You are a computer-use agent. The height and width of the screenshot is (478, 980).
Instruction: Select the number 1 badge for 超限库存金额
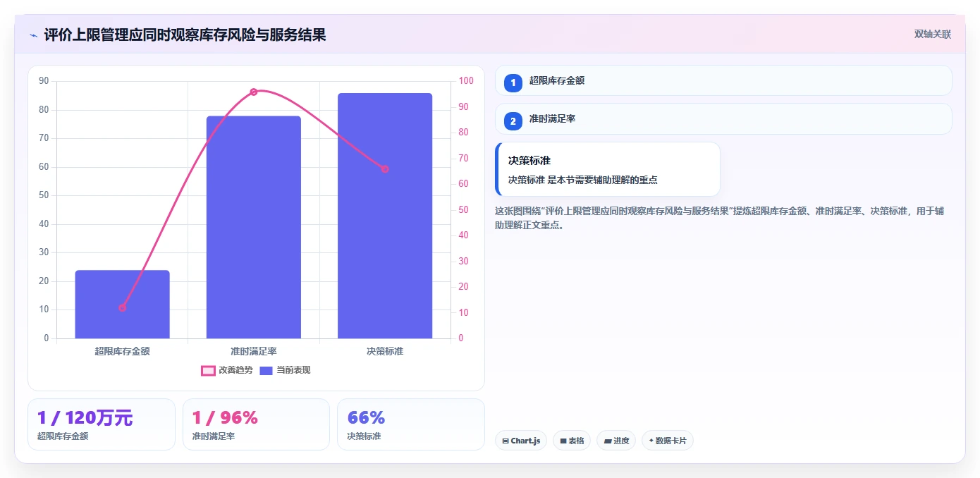513,82
